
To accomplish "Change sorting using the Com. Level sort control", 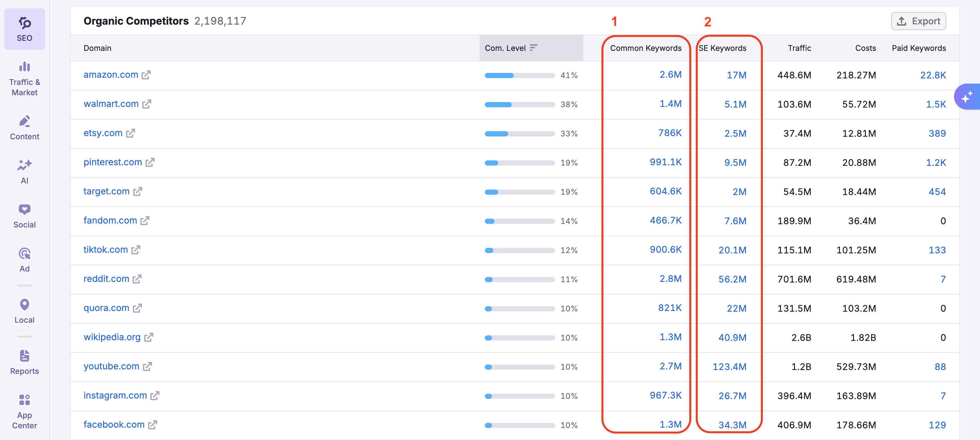I will (534, 48).
